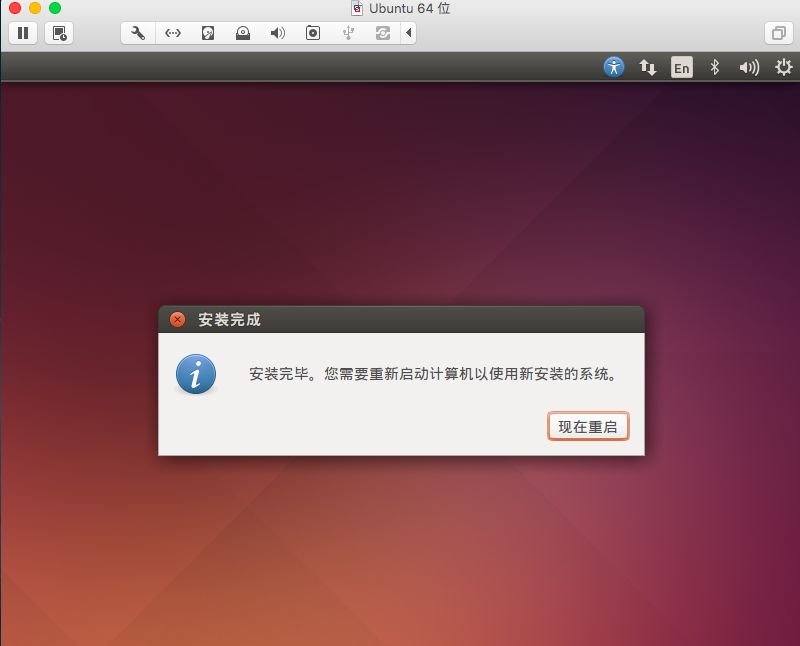This screenshot has height=646, width=800.
Task: Click the Ubuntu 64 位 document icon
Action: (357, 8)
